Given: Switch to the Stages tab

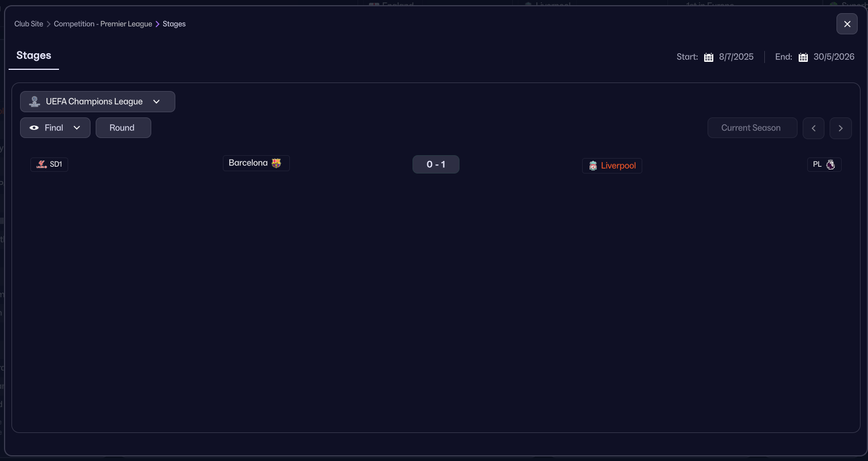Looking at the screenshot, I should (34, 56).
